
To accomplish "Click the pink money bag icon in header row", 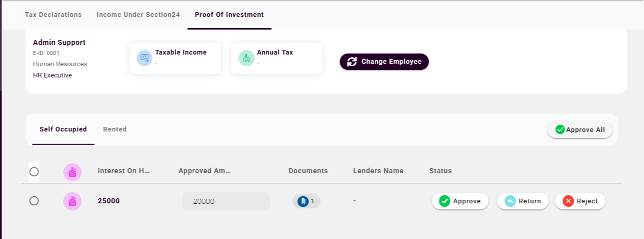I will click(72, 172).
